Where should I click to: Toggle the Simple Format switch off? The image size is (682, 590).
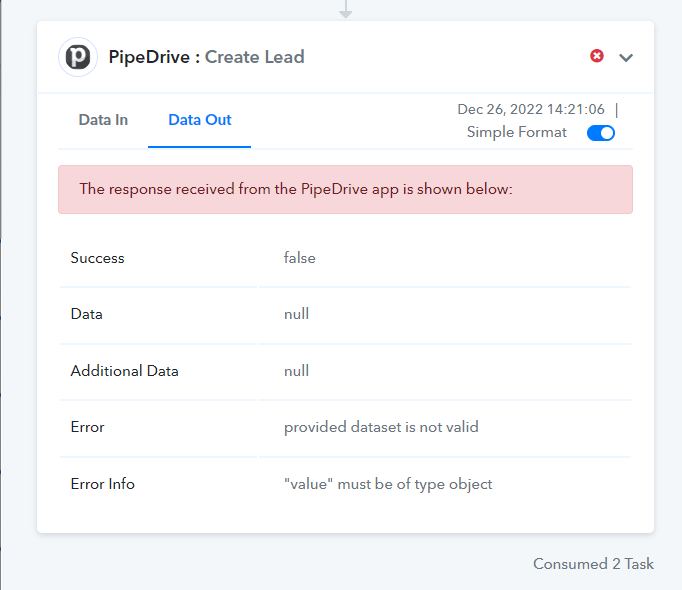pos(601,133)
